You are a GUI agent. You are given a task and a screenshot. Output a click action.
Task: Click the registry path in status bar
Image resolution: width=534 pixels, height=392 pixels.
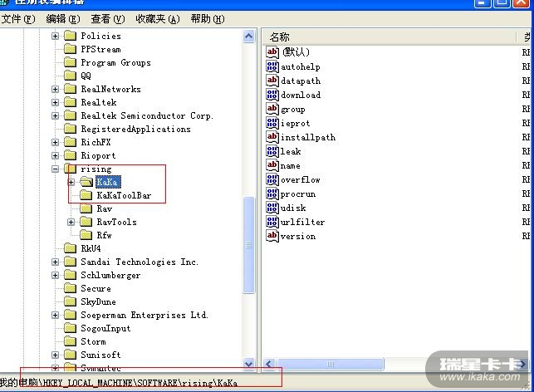coord(119,383)
